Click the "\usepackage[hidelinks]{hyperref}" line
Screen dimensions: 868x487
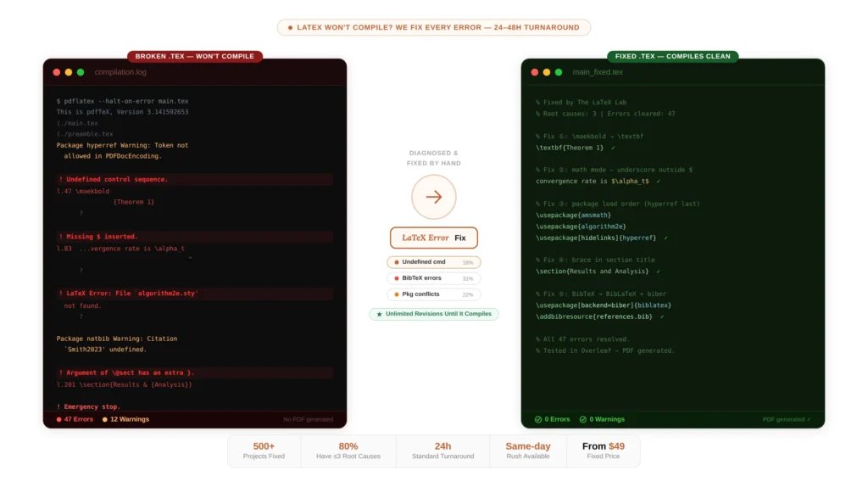[x=596, y=238]
